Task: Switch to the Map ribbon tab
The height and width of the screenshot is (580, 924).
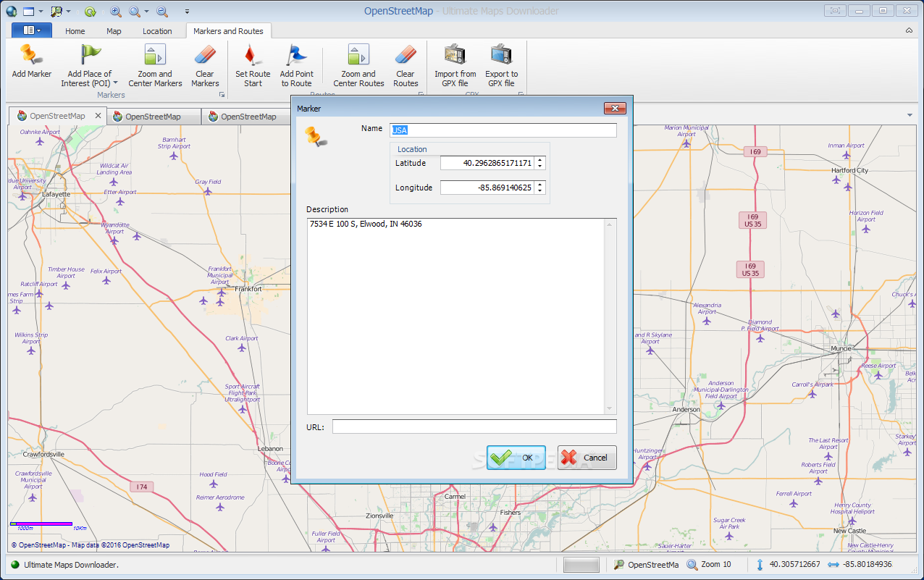Action: point(114,31)
